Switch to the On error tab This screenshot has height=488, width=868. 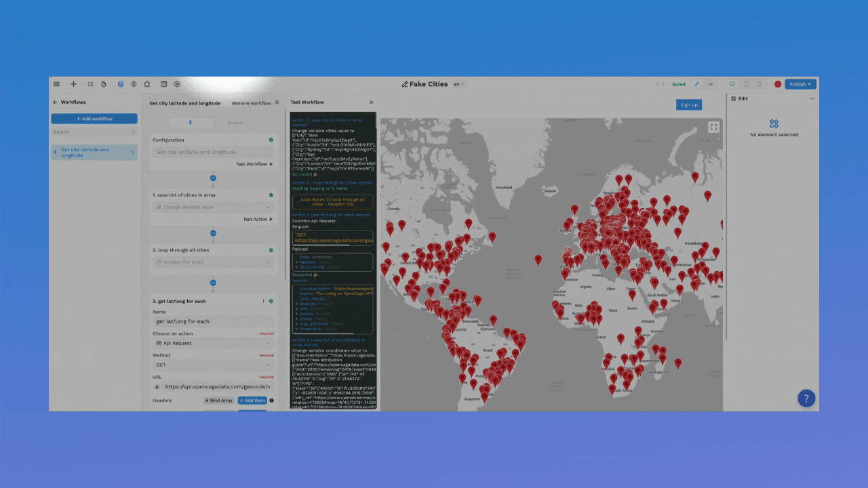[235, 123]
